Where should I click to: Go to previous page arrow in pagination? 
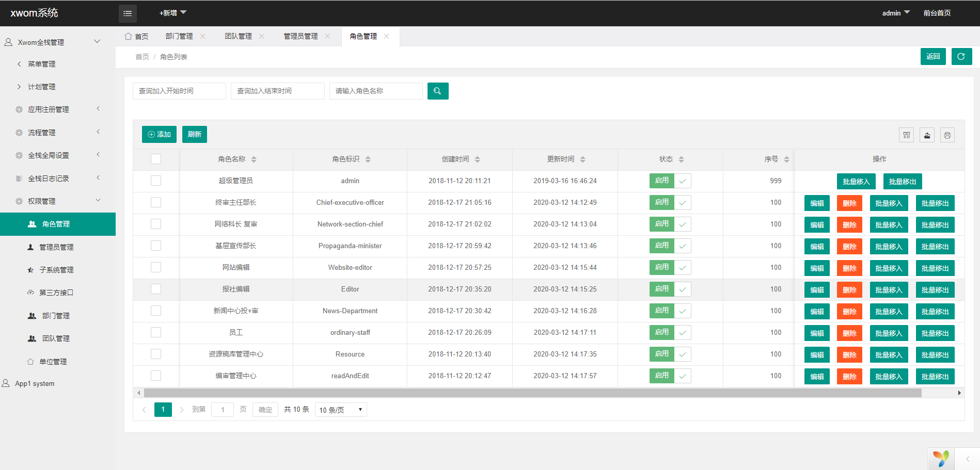click(x=144, y=410)
